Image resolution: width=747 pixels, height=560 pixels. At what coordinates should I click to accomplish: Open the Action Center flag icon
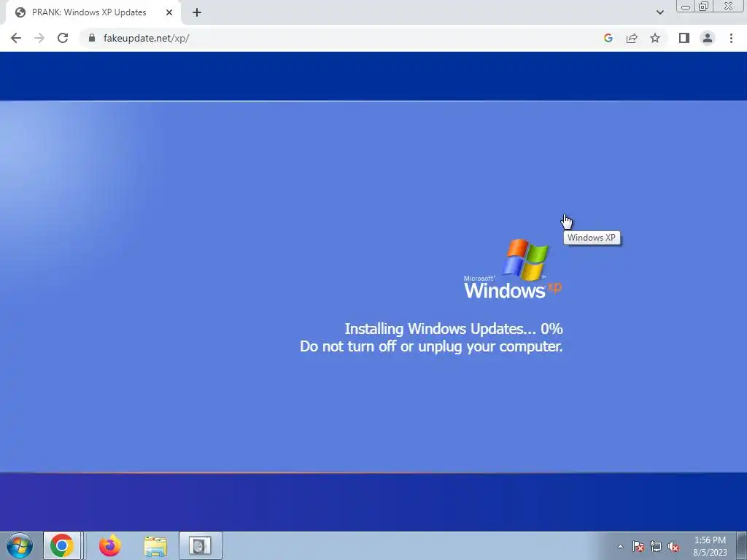638,546
